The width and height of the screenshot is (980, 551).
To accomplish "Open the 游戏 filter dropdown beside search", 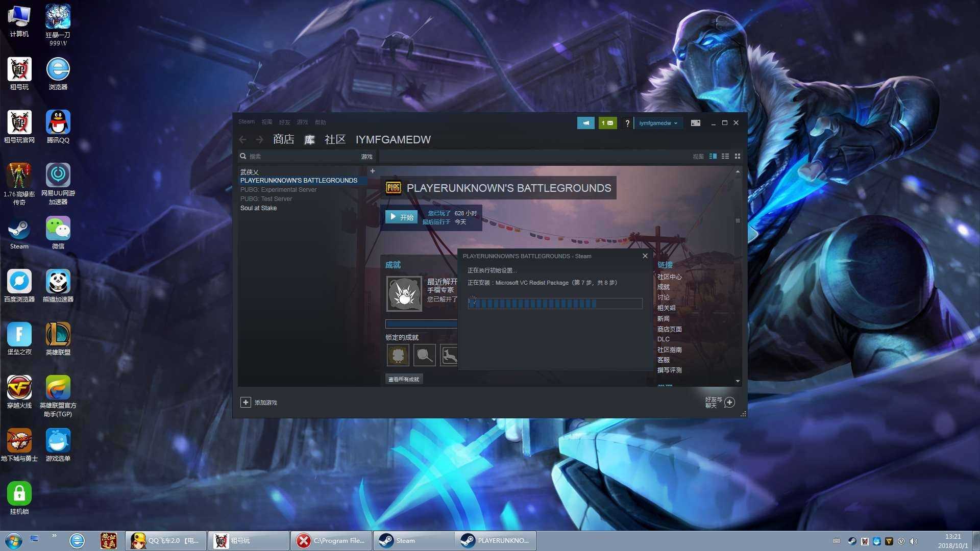I will coord(367,157).
